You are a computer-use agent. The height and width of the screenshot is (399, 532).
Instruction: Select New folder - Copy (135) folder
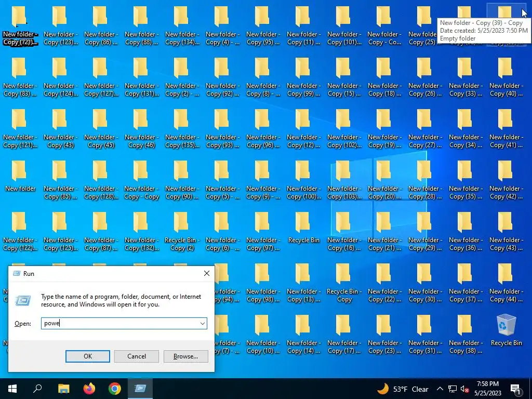[x=182, y=129]
